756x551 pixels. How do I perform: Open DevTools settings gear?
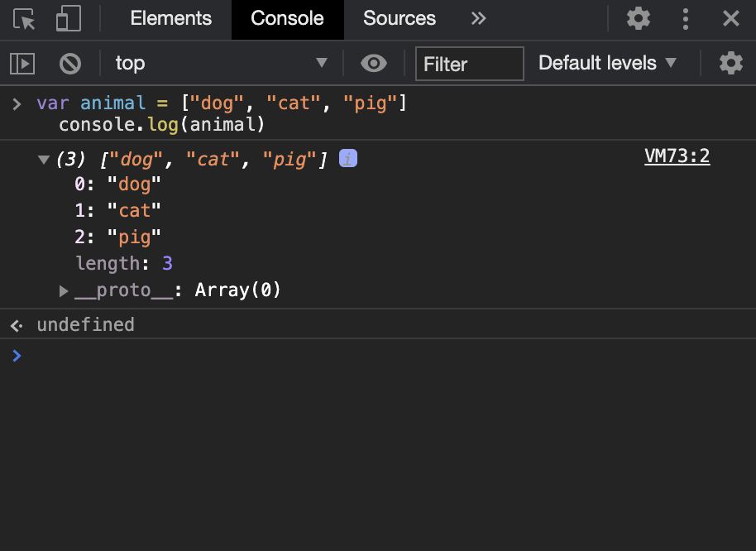pyautogui.click(x=639, y=19)
